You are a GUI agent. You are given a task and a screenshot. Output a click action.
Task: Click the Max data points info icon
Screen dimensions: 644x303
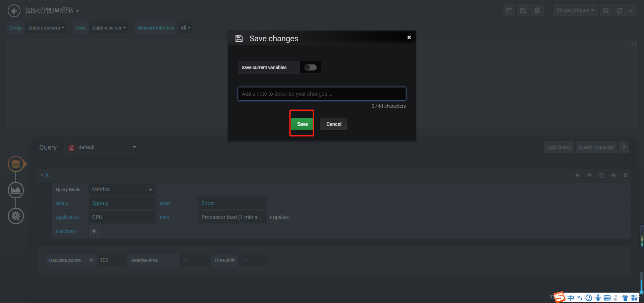(x=91, y=260)
